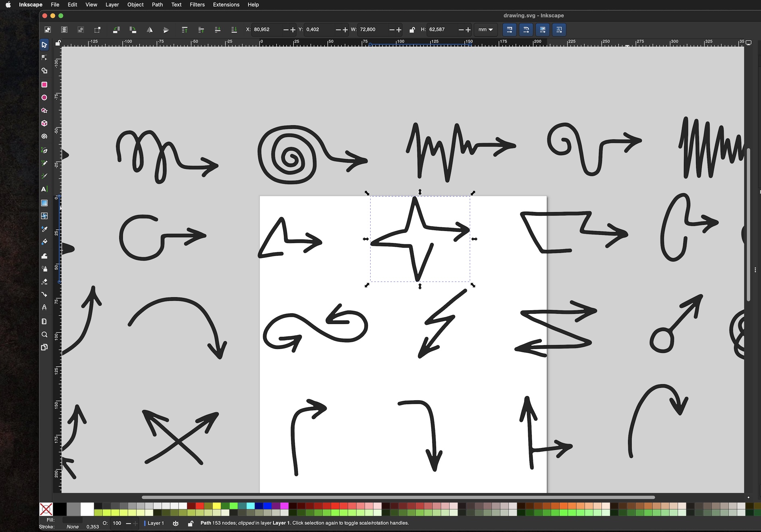Select the Shape Builder tool
The width and height of the screenshot is (761, 532).
tap(44, 71)
